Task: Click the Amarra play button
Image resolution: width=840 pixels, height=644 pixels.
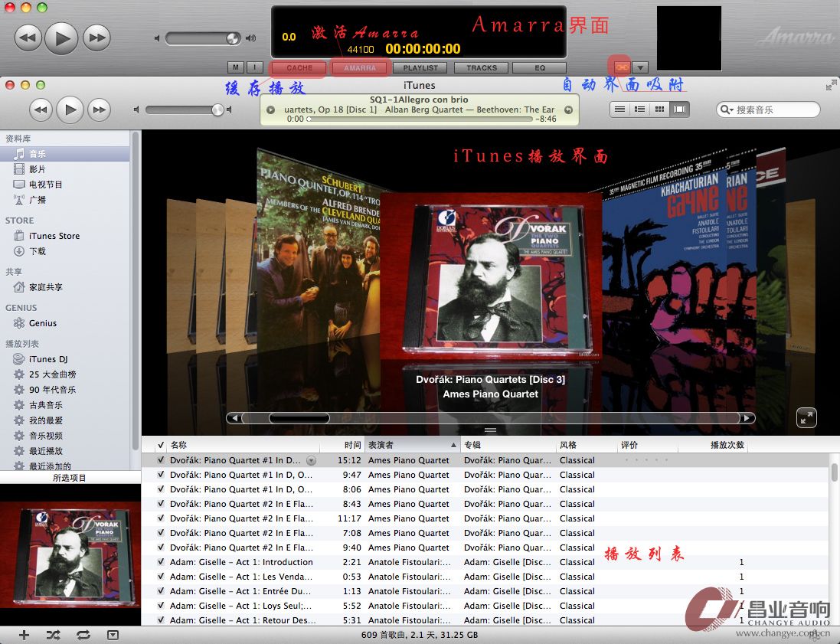Action: click(61, 38)
